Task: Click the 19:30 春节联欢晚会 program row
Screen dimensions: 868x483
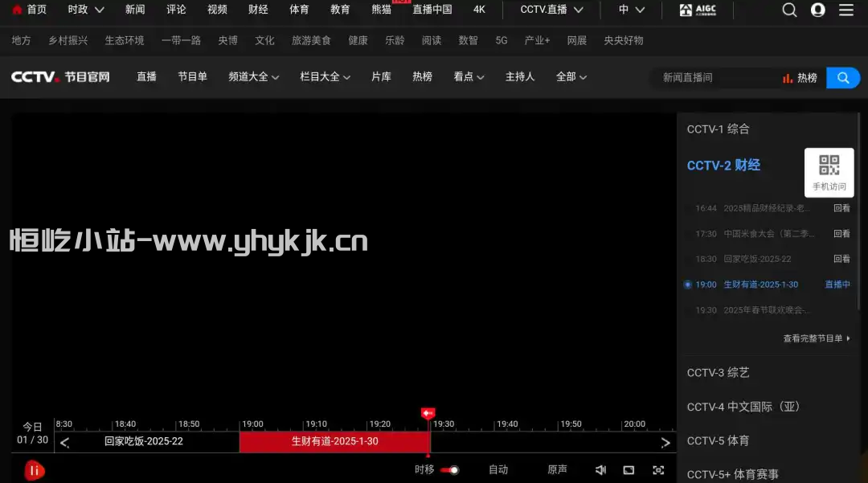Action: click(x=767, y=310)
